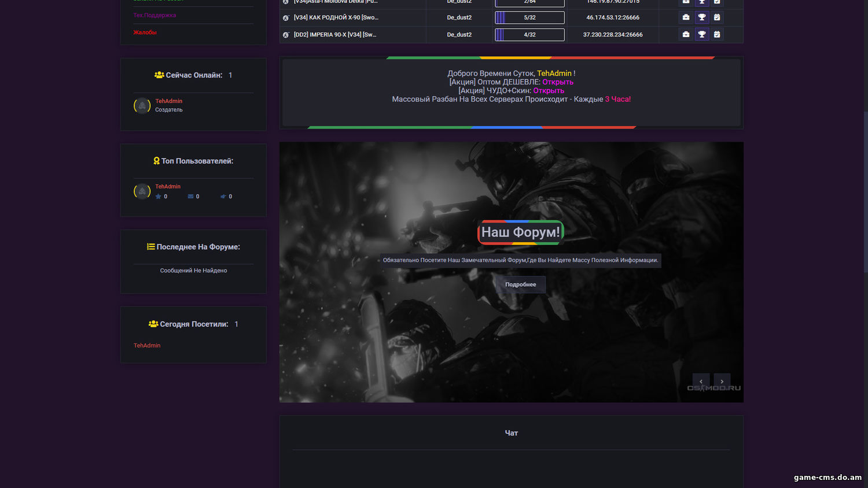This screenshot has width=868, height=488.
Task: Click Сегодня Посетили count number 1
Action: point(236,324)
